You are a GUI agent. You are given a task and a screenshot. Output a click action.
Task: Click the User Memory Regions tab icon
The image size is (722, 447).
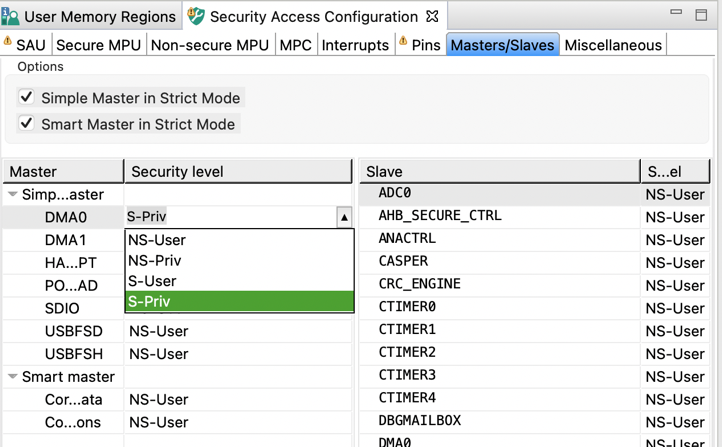10,17
